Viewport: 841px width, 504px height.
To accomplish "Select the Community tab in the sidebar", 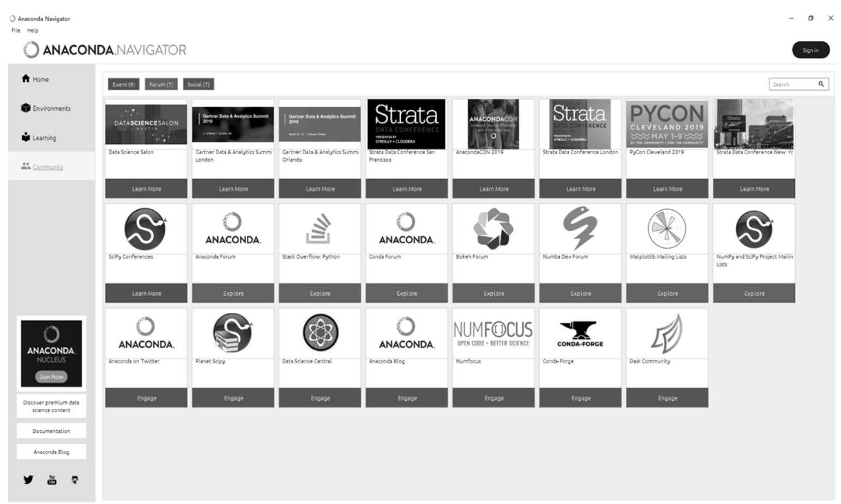I will (51, 167).
